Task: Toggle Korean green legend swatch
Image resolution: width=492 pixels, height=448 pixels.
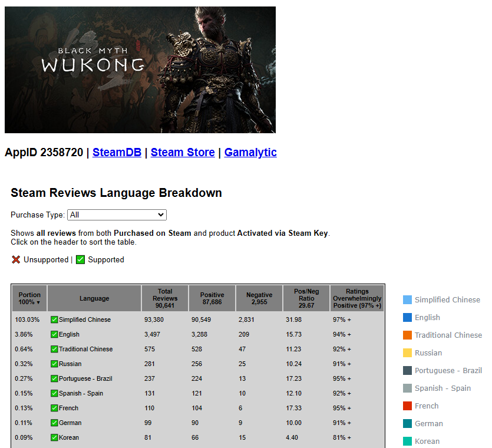Action: pos(407,441)
